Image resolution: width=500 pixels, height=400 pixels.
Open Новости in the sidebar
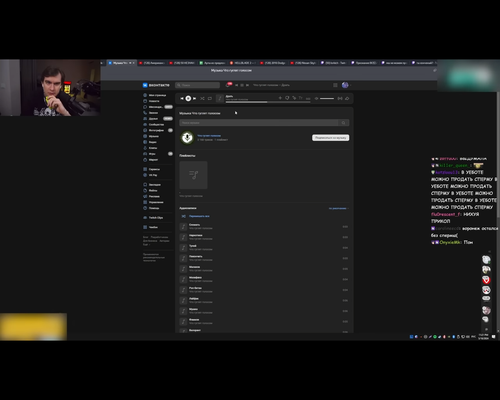[152, 101]
